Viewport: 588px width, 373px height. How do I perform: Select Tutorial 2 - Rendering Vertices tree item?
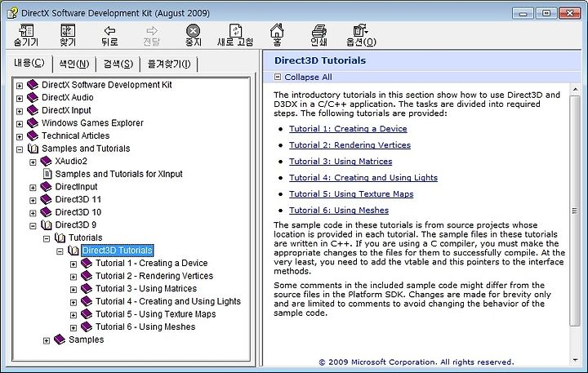(154, 276)
